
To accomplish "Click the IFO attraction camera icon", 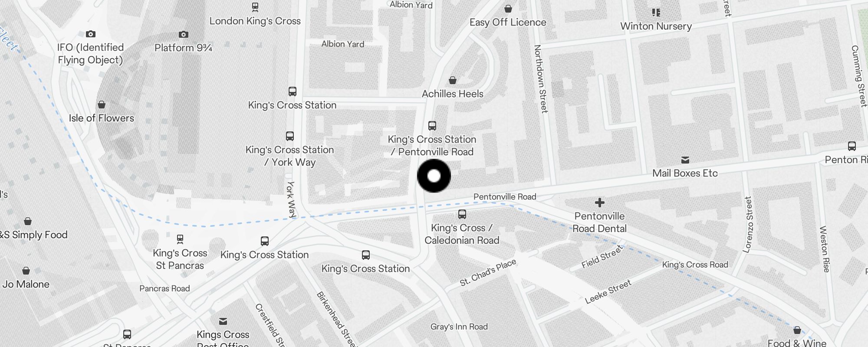I will (91, 34).
